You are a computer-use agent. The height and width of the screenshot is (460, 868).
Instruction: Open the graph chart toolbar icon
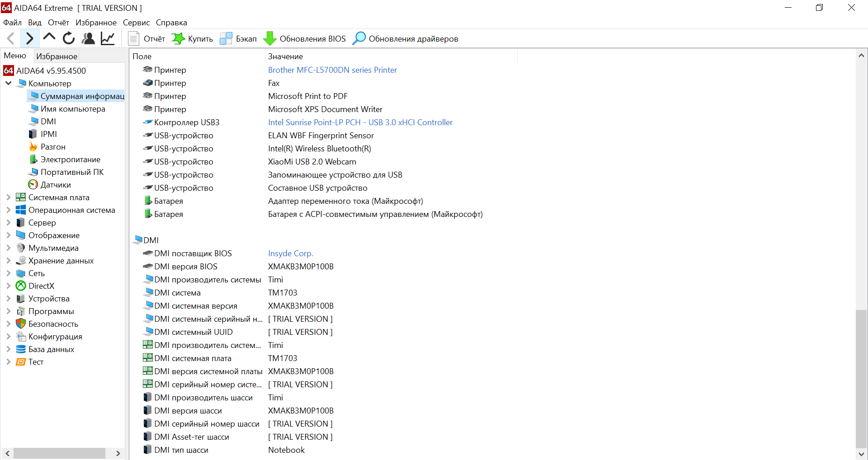tap(108, 38)
